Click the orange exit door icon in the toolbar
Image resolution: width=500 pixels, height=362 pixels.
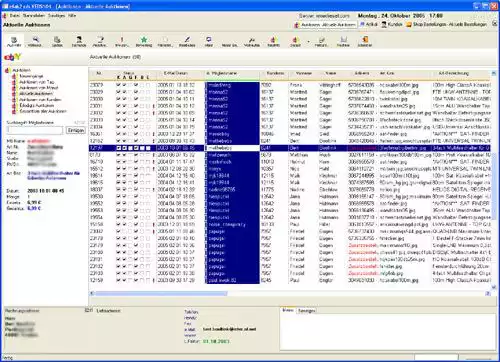pyautogui.click(x=365, y=39)
